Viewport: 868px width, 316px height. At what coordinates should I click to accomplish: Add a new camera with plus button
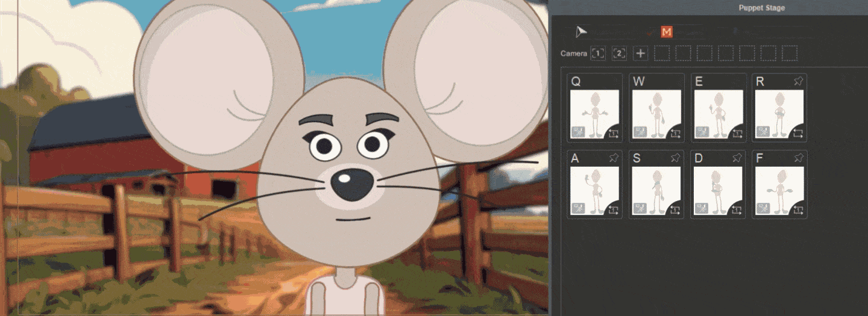pyautogui.click(x=641, y=54)
